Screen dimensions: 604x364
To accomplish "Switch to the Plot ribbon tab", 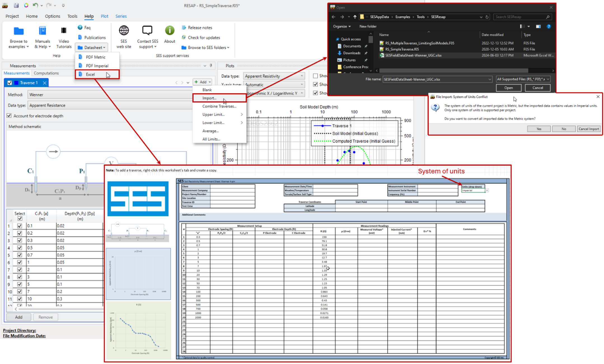I will point(104,16).
